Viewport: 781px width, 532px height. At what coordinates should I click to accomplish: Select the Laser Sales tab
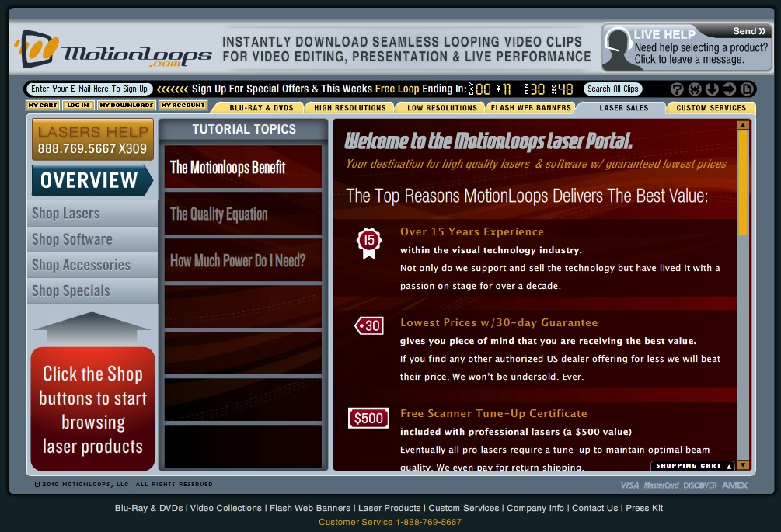click(x=623, y=107)
